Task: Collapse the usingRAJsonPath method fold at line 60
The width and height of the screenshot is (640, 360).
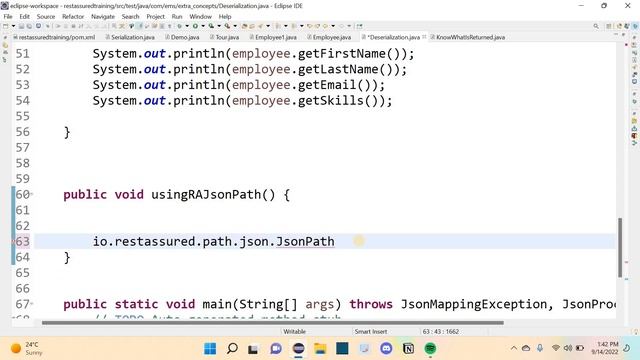Action: (x=31, y=194)
